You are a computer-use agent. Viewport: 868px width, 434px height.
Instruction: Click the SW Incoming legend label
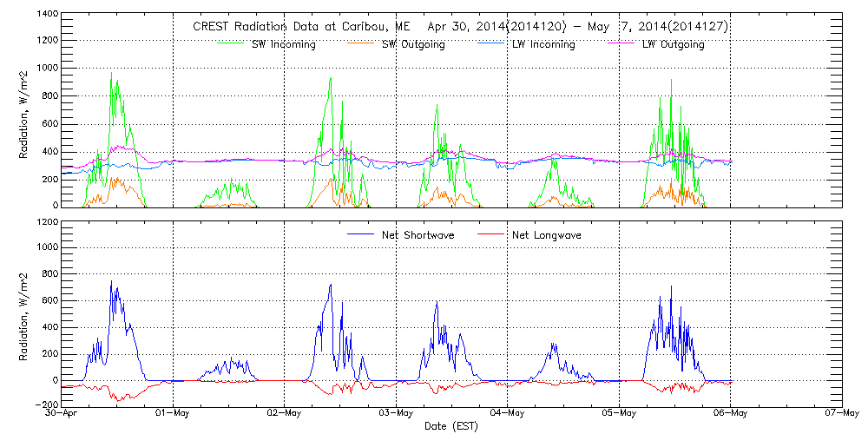(282, 45)
